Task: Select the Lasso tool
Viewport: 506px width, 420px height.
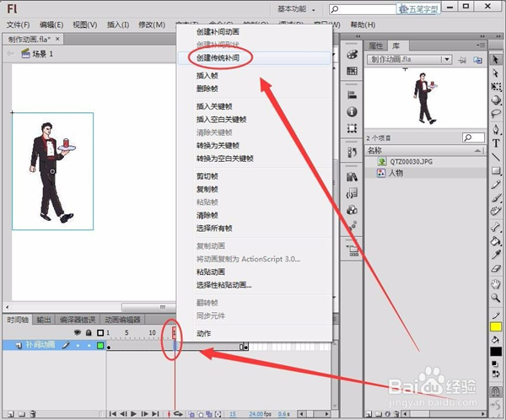Action: pos(496,114)
